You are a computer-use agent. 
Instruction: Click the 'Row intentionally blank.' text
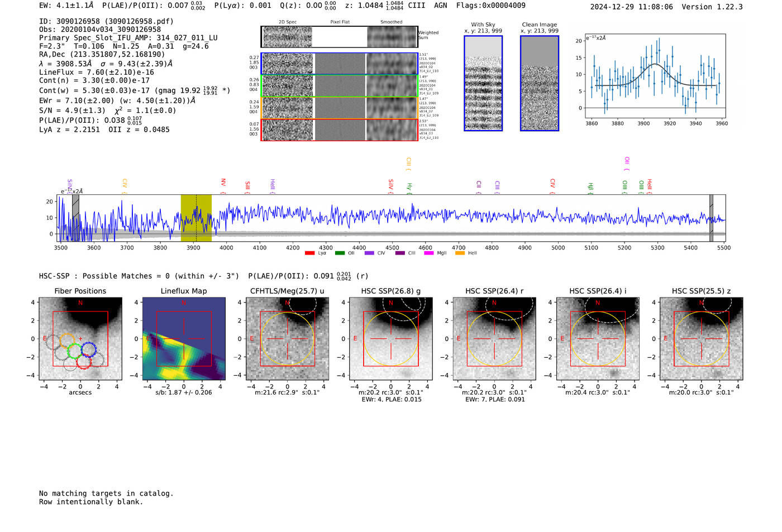(x=91, y=502)
